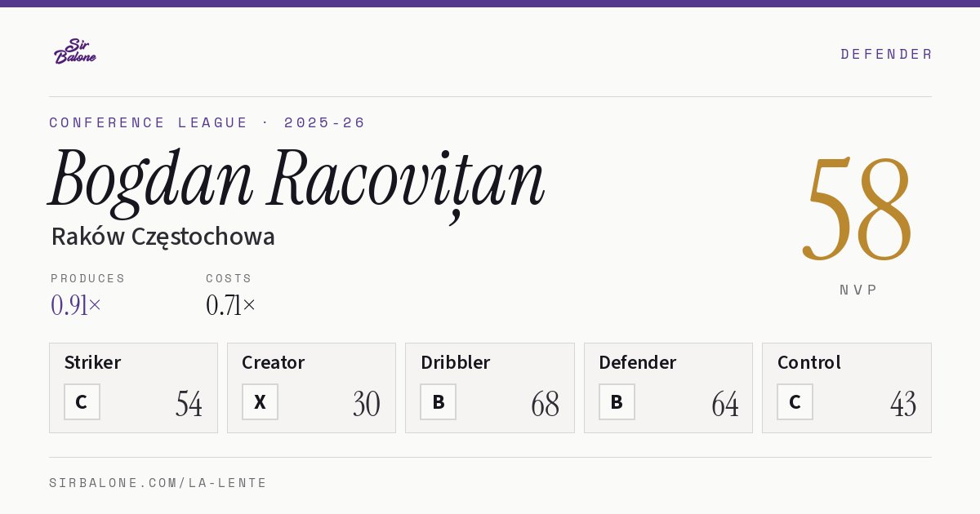
Task: Select the costs value 0.71×
Action: [231, 305]
